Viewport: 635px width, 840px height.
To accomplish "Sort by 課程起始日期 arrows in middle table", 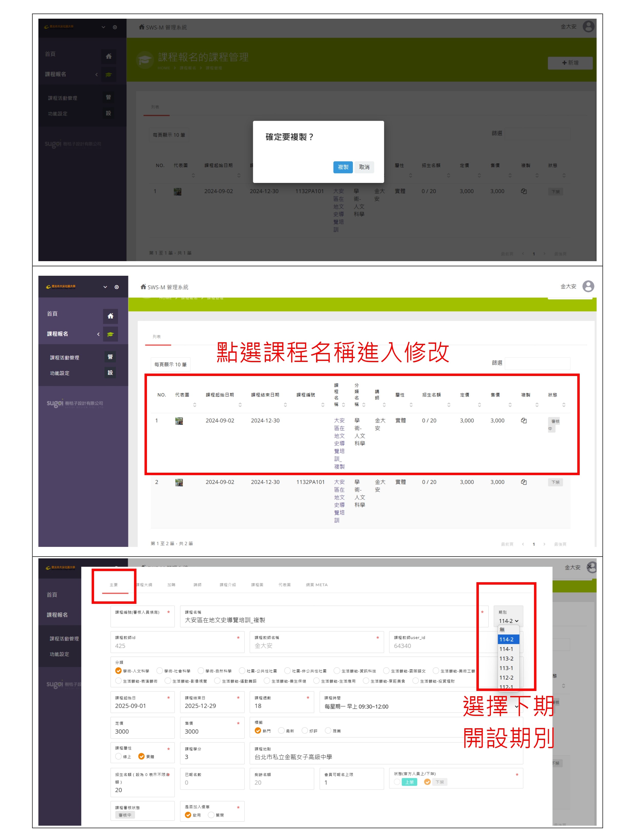I will tap(240, 405).
